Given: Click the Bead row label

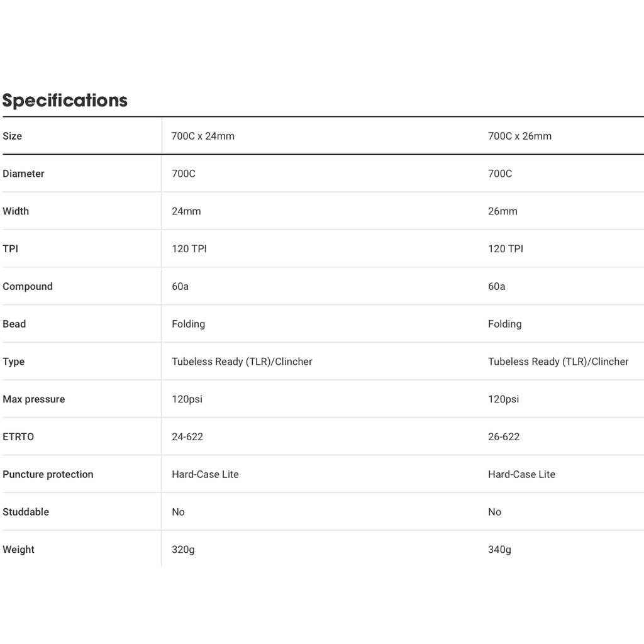Looking at the screenshot, I should (14, 324).
